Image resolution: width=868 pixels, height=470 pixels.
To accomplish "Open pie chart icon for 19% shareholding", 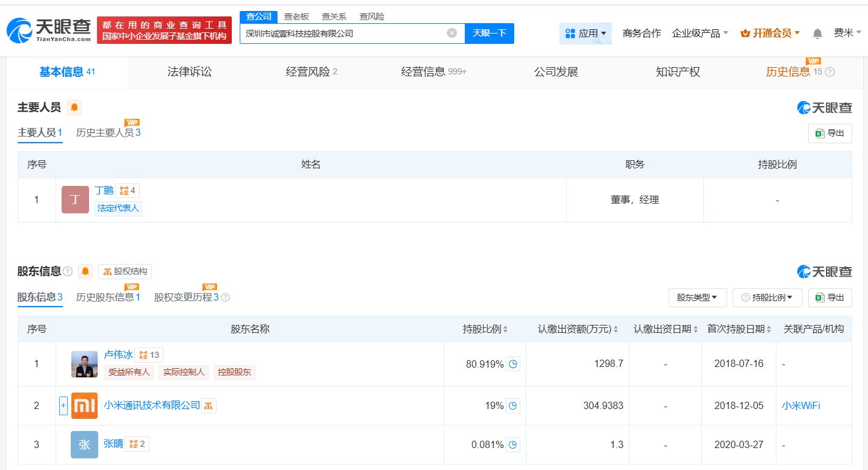I will tap(513, 405).
